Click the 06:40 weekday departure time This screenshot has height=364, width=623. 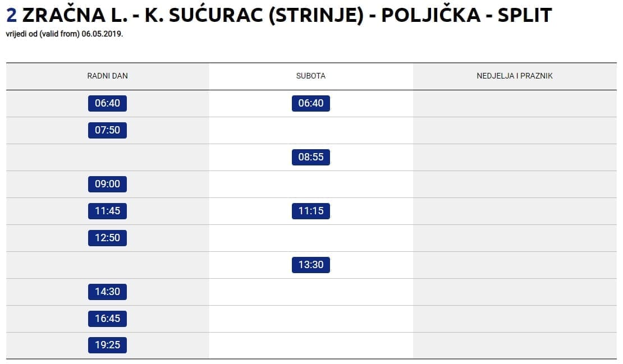[107, 103]
